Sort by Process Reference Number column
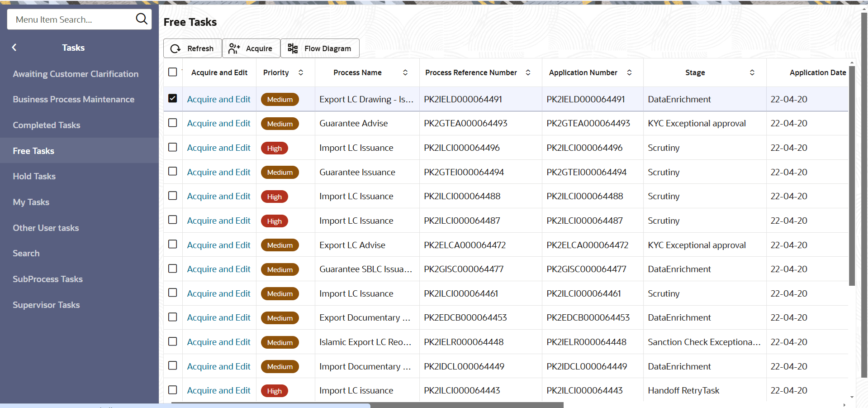Screen dimensions: 868x408 tap(528, 72)
